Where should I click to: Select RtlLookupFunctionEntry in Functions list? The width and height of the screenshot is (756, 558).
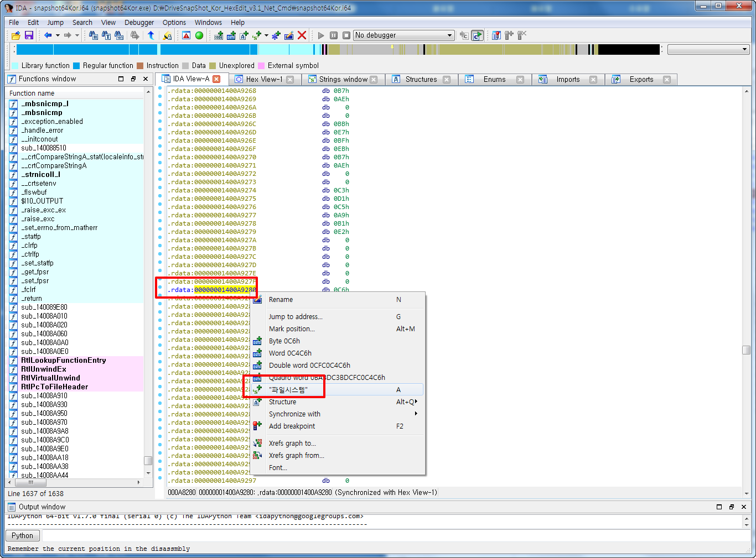click(x=76, y=361)
